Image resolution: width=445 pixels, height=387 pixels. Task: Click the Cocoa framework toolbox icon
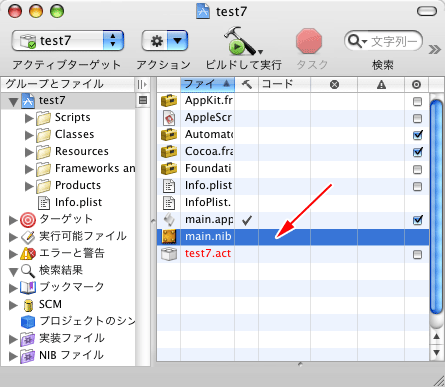pos(169,151)
